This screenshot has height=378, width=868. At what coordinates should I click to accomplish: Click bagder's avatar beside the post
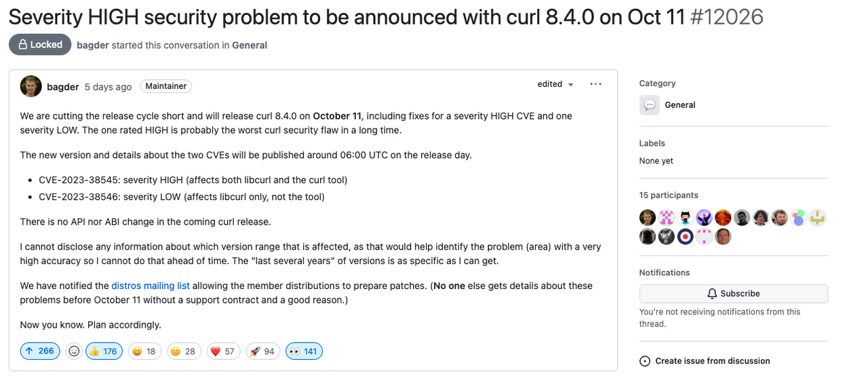click(x=31, y=86)
